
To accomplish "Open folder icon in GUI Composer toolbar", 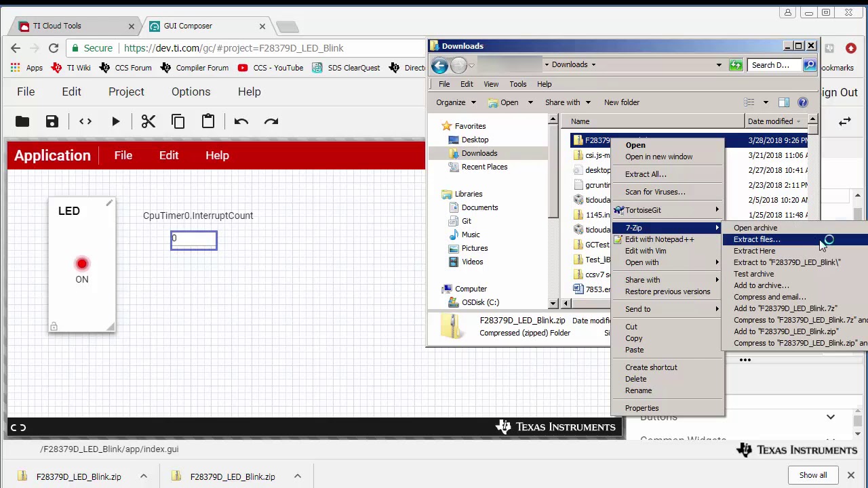I will coord(22,121).
